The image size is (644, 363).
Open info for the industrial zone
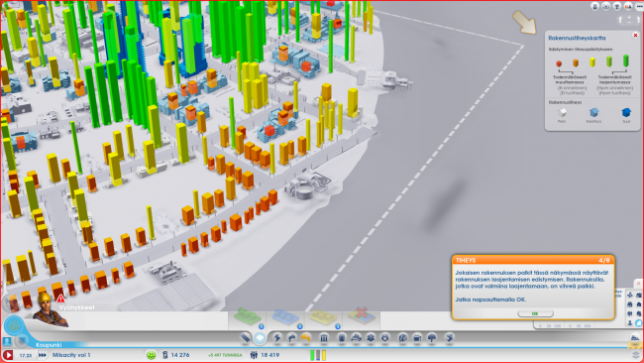(x=338, y=326)
